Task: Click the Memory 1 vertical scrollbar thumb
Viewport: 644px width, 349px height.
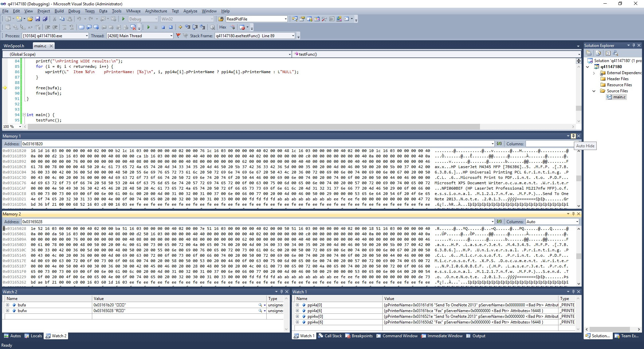Action: (x=579, y=178)
